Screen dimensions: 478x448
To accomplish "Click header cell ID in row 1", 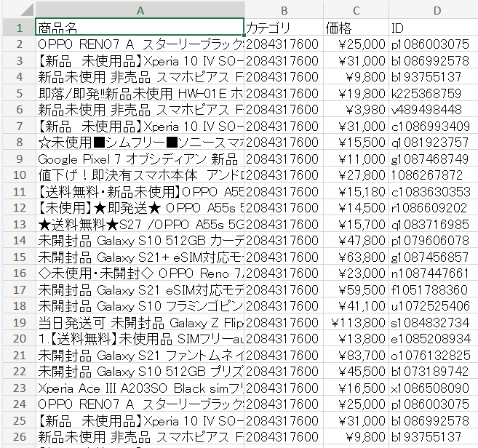I will (434, 28).
